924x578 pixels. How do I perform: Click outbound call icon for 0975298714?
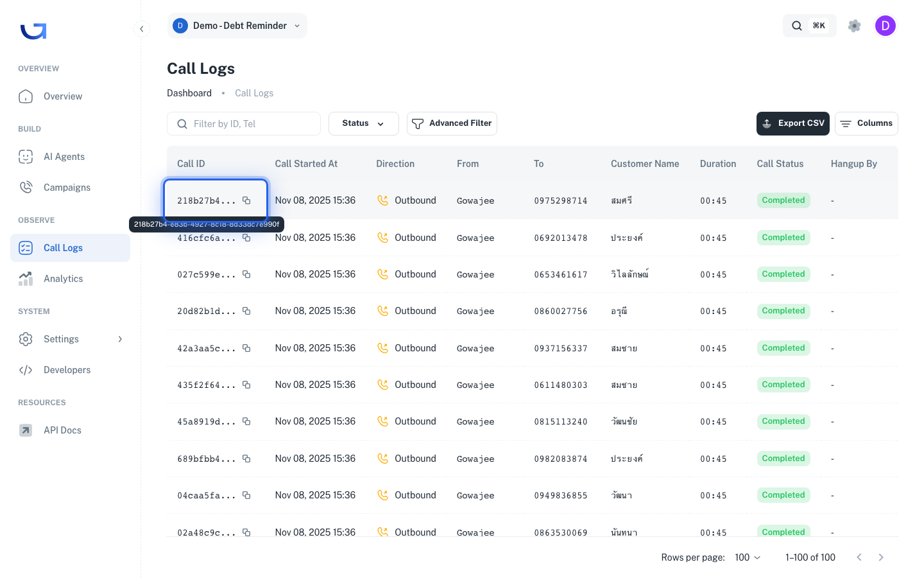383,200
